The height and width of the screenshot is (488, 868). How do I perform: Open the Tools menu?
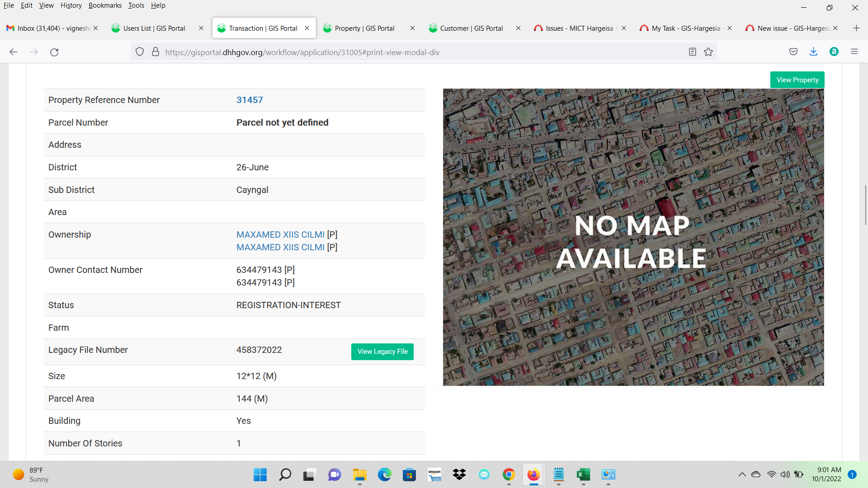tap(136, 5)
